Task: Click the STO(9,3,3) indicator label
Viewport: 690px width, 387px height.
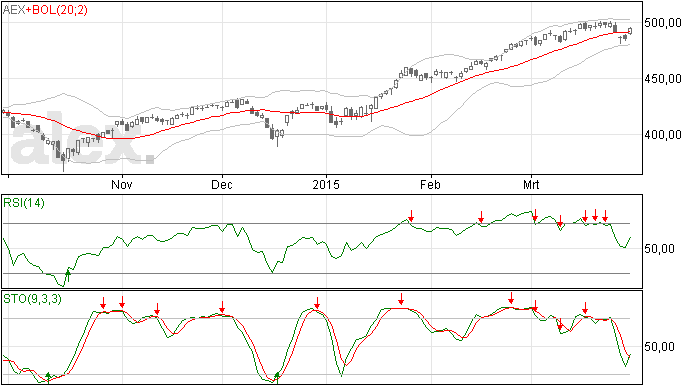Action: pos(33,299)
